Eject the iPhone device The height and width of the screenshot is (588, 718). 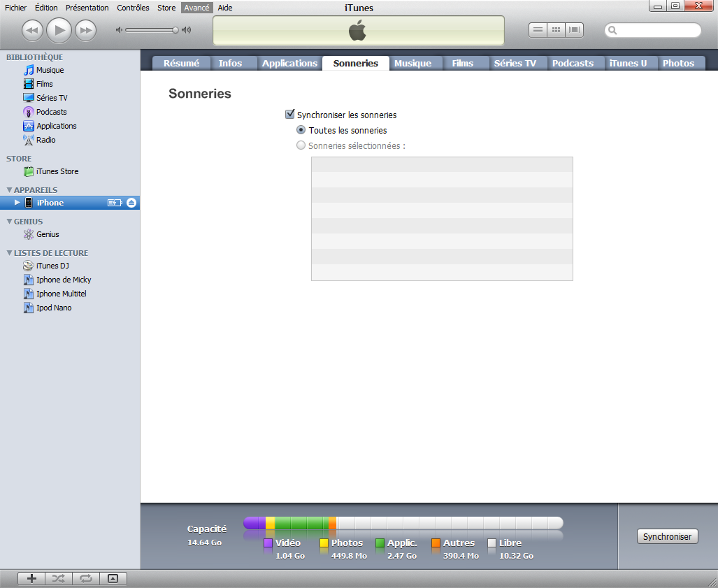pyautogui.click(x=131, y=203)
